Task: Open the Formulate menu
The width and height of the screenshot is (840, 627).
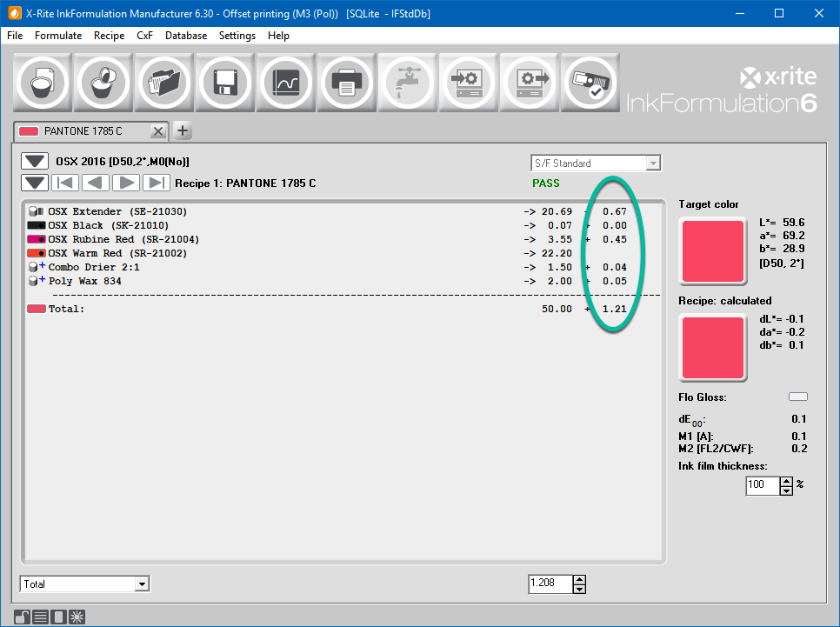Action: click(58, 36)
